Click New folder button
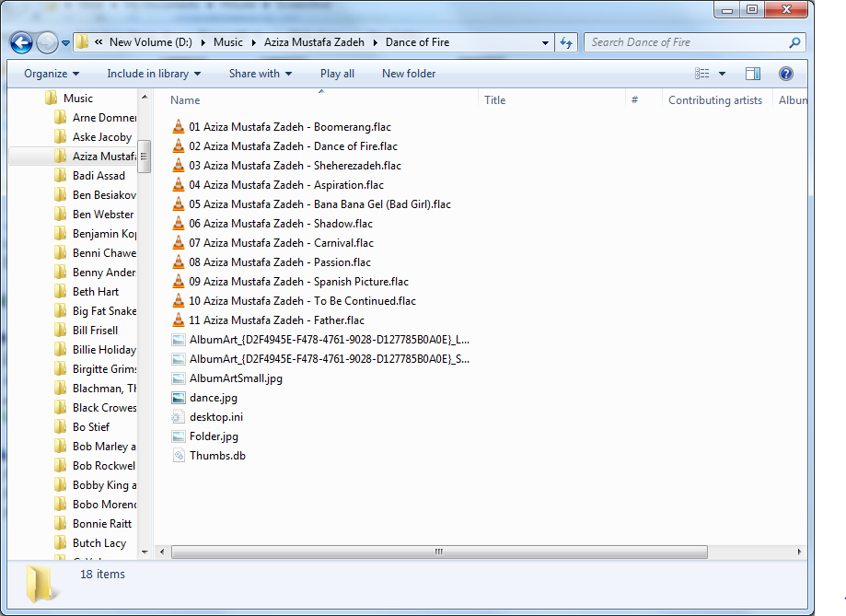This screenshot has width=846, height=616. point(409,74)
